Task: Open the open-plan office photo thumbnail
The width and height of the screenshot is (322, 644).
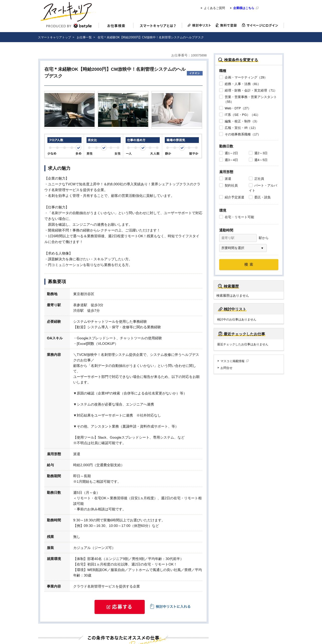Action: coord(123,110)
